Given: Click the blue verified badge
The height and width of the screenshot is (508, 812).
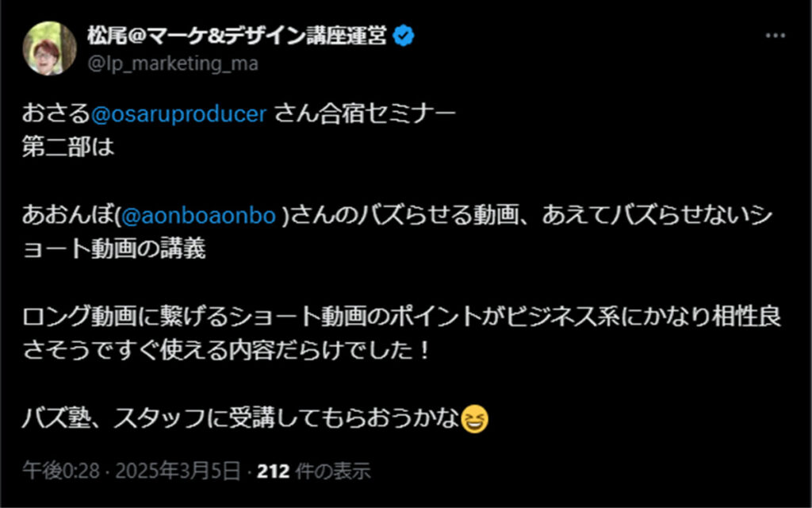Looking at the screenshot, I should [404, 37].
